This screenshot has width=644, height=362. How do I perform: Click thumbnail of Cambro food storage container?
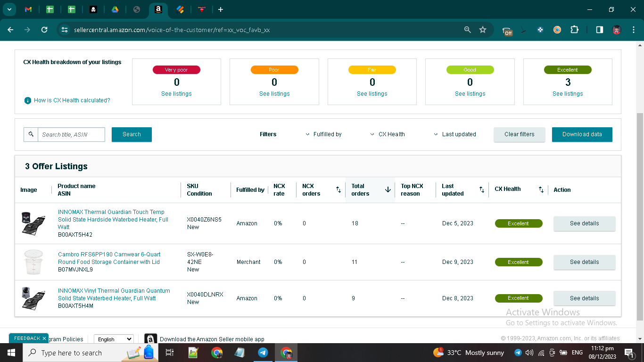tap(33, 262)
